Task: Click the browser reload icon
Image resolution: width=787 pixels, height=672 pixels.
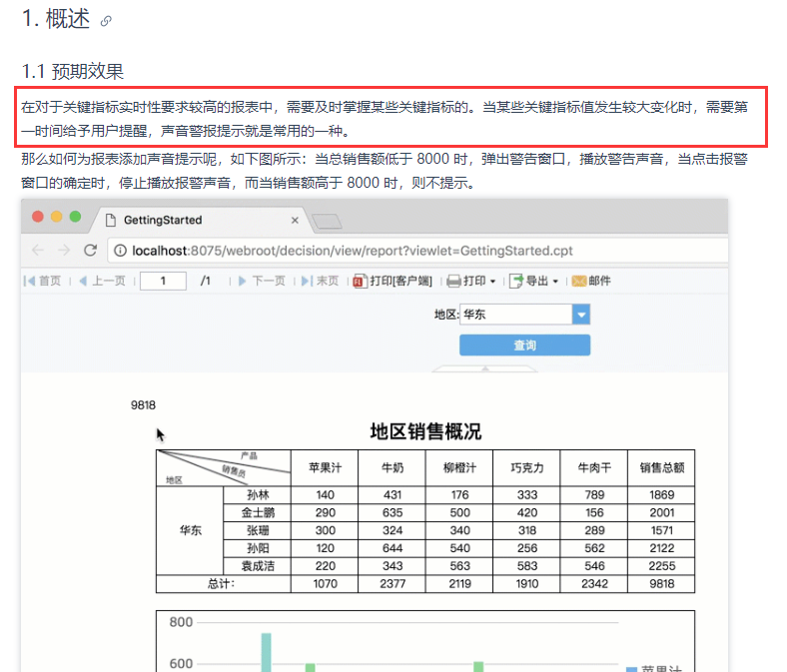Action: [x=90, y=250]
